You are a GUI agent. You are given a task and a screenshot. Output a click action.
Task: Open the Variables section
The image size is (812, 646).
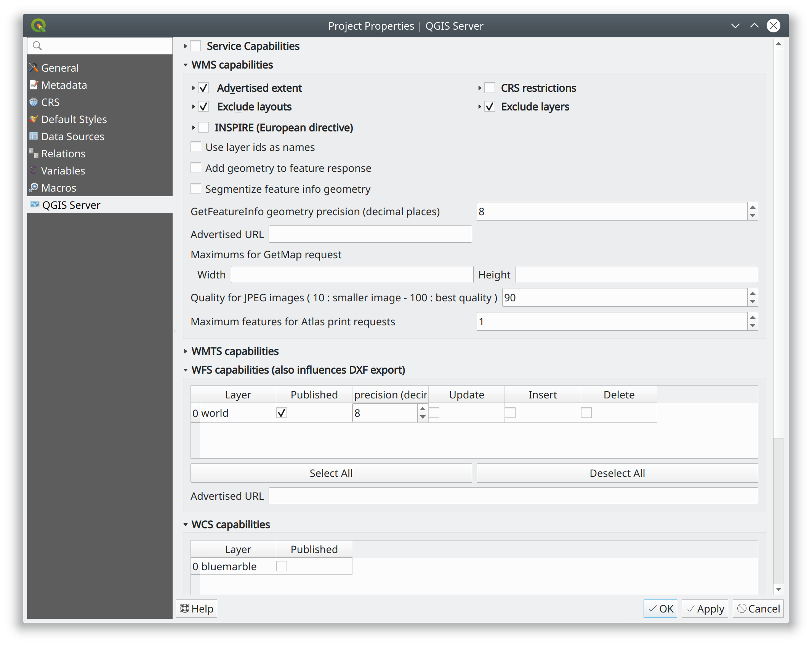tap(100, 171)
